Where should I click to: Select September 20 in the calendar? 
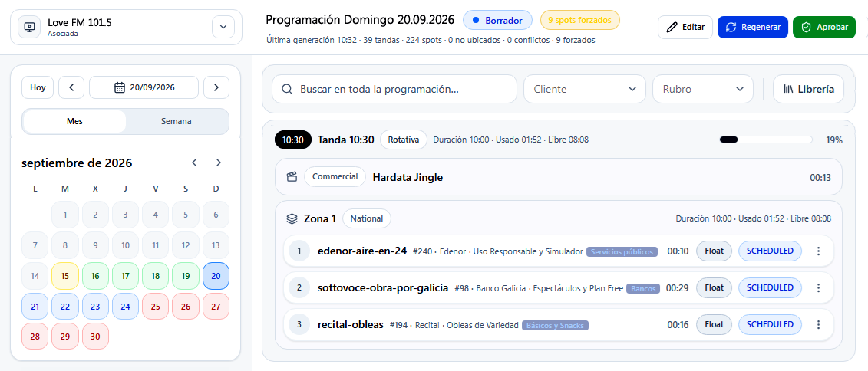(216, 276)
